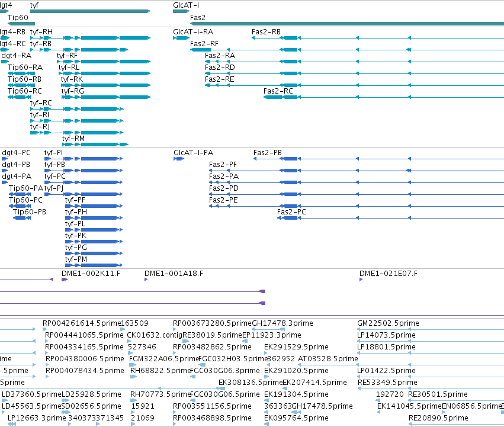Select the tyf-PI protein label
This screenshot has width=504, height=427.
click(x=54, y=153)
